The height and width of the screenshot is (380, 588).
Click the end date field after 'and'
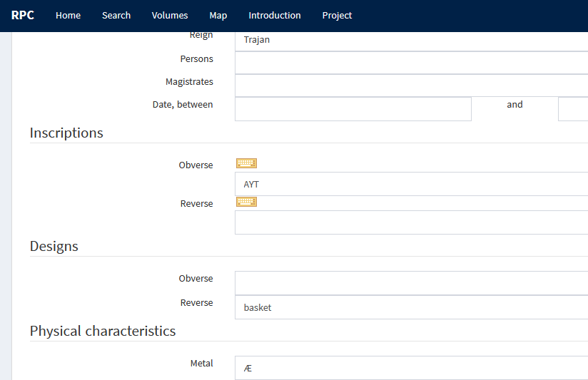click(x=573, y=109)
